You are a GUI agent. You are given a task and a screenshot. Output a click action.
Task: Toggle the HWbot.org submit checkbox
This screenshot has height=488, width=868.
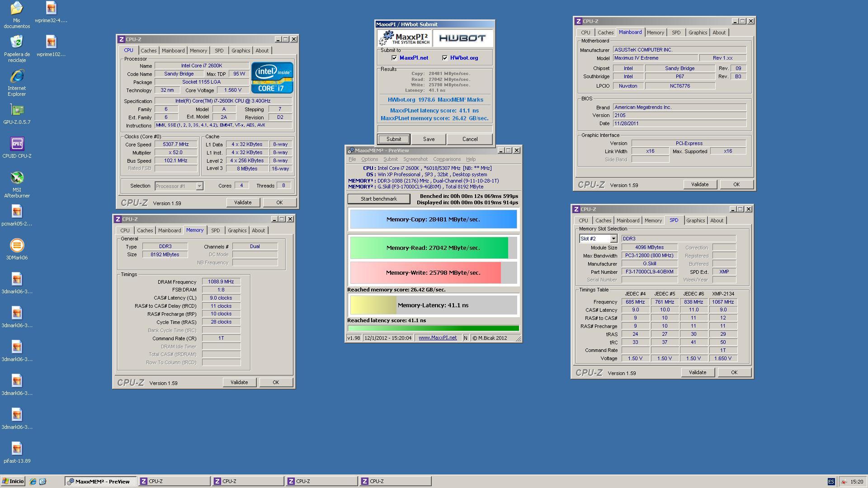[445, 58]
